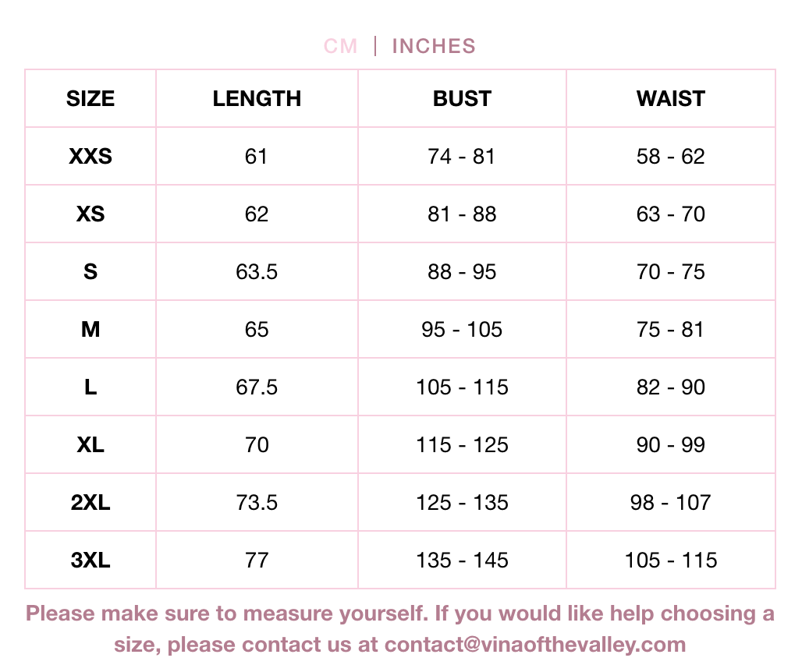Select the M size row label
802x672 pixels.
[90, 330]
